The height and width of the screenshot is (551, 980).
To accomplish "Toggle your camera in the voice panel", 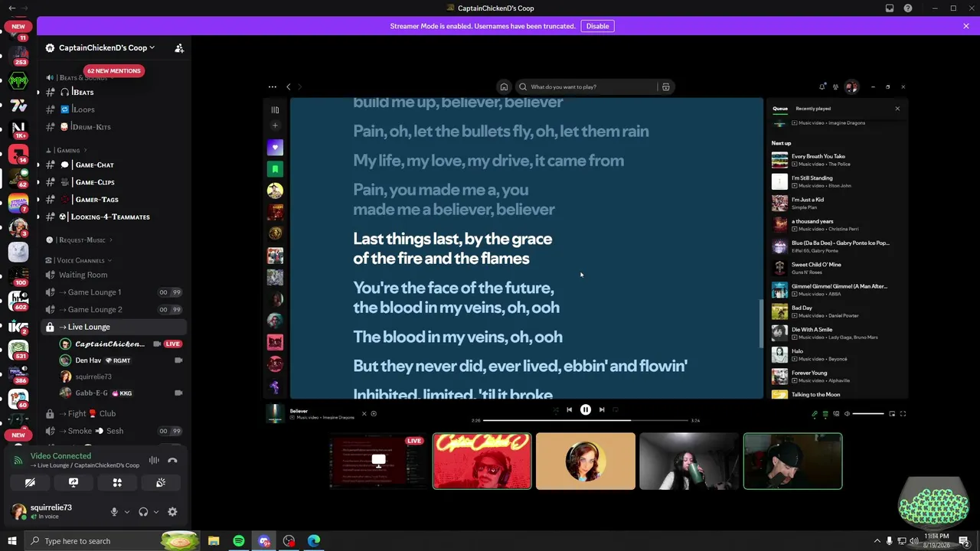I will 30,483.
